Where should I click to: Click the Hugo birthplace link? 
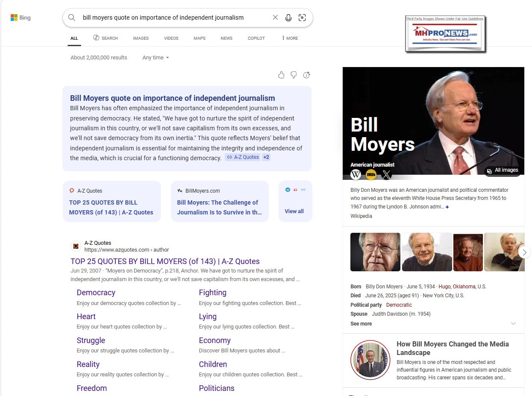click(x=444, y=287)
